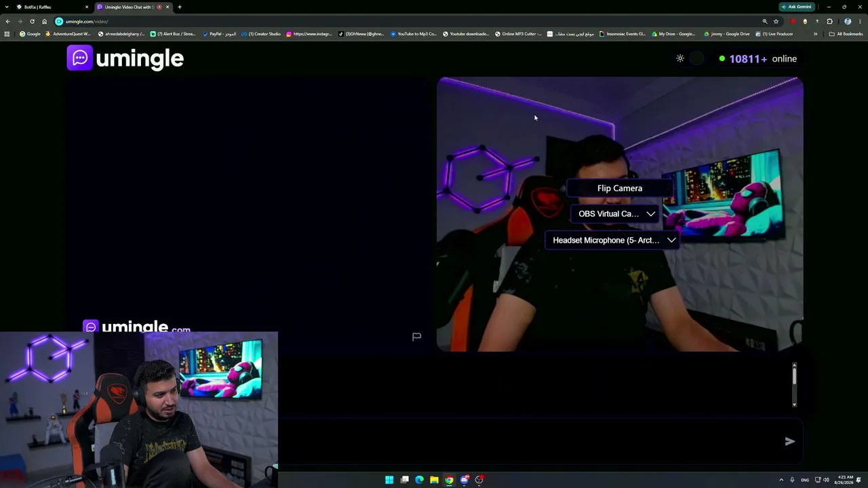Open the Instagram bookmark
This screenshot has width=868, height=488.
point(310,34)
